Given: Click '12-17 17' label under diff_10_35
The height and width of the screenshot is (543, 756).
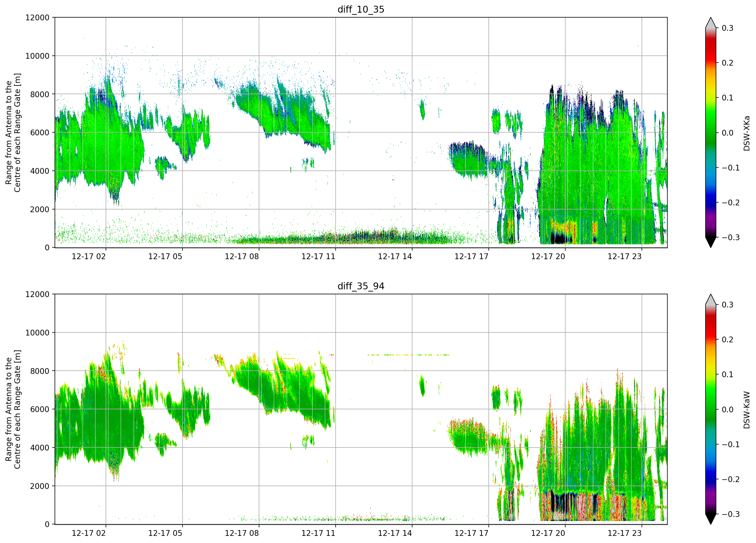Looking at the screenshot, I should point(471,256).
